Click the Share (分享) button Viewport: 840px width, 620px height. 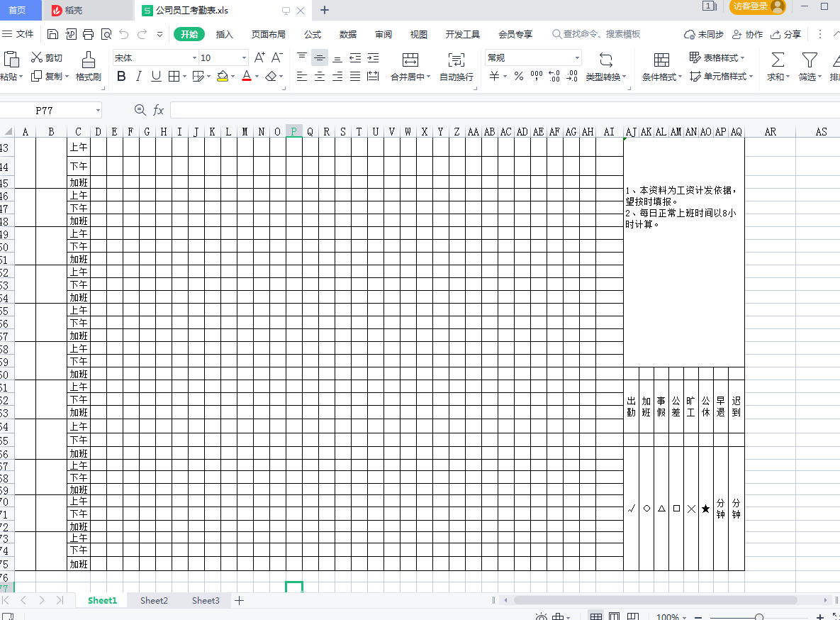click(786, 34)
